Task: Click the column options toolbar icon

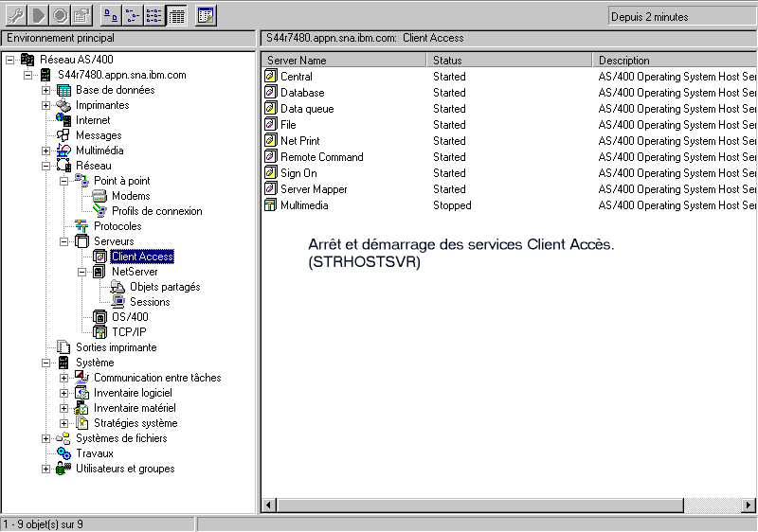Action: coord(206,16)
